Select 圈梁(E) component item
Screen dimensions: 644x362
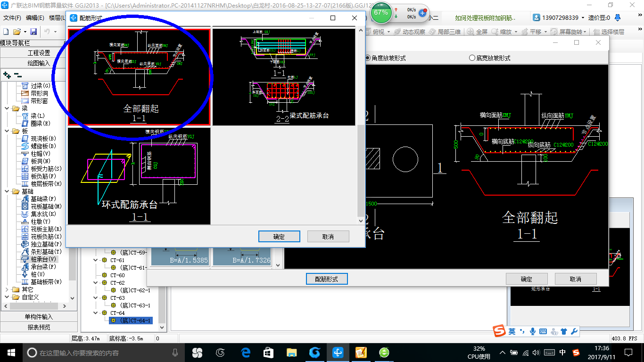click(x=41, y=123)
